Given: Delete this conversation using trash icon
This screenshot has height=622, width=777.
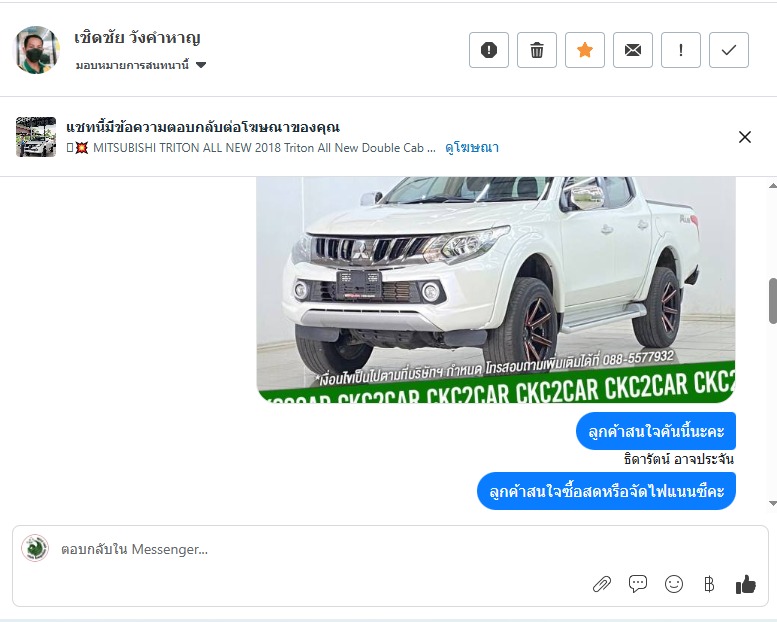Looking at the screenshot, I should coord(537,50).
